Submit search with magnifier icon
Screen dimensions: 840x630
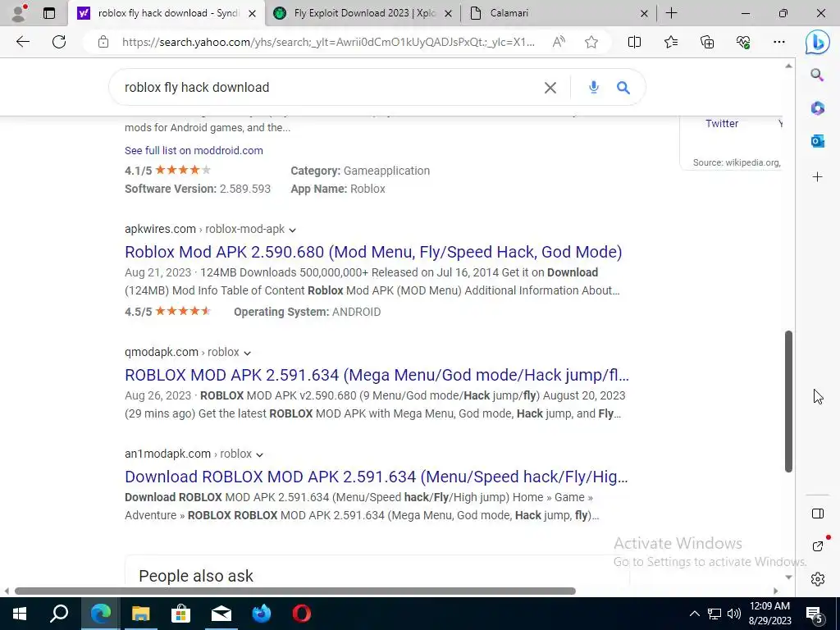click(623, 87)
